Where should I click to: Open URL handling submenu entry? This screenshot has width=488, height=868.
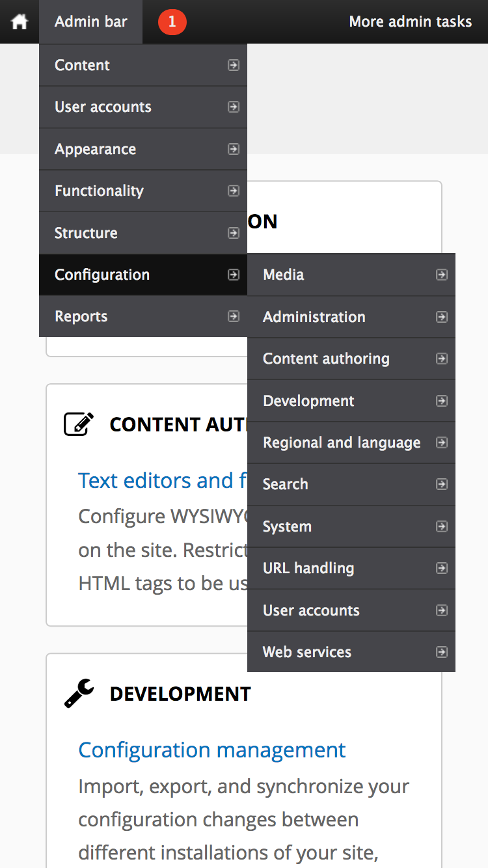(308, 568)
